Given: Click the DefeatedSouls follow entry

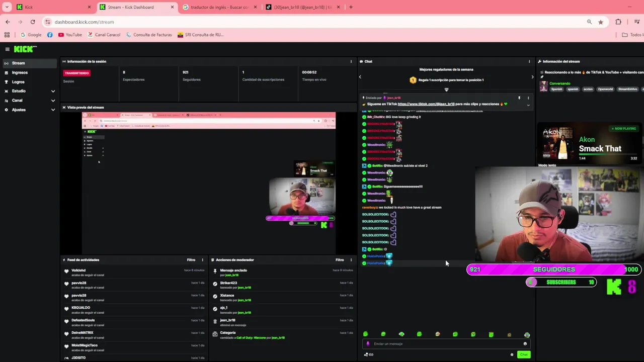Looking at the screenshot, I should click(134, 322).
